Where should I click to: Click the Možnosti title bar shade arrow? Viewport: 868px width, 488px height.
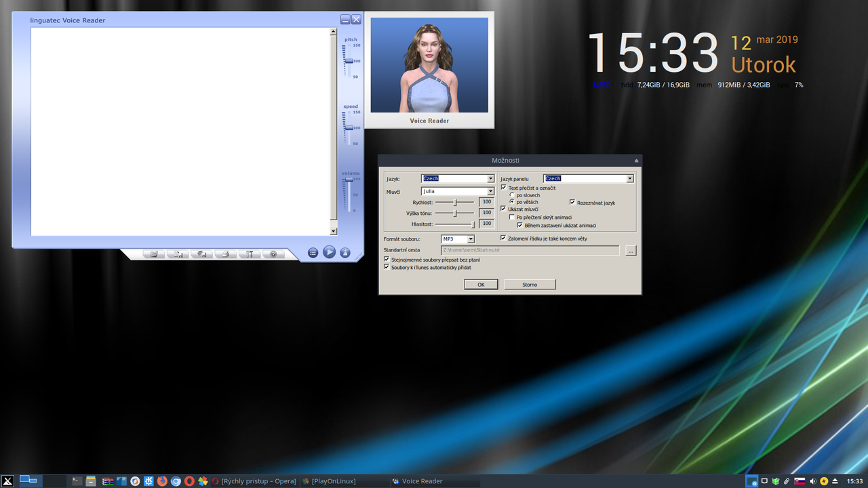point(636,161)
